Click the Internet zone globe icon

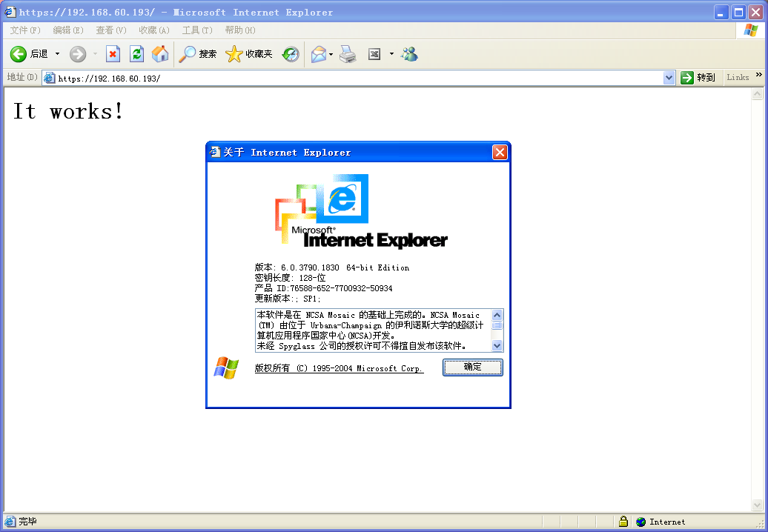click(640, 522)
